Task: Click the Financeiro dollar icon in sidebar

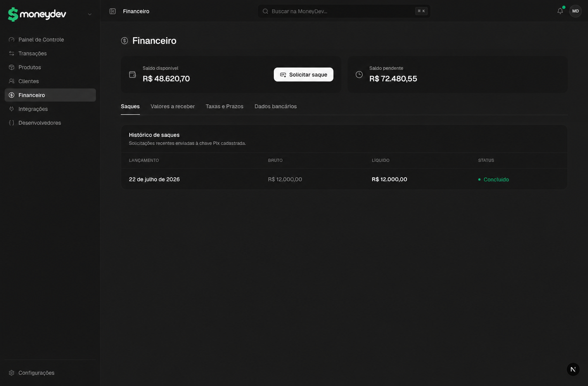Action: pos(12,95)
